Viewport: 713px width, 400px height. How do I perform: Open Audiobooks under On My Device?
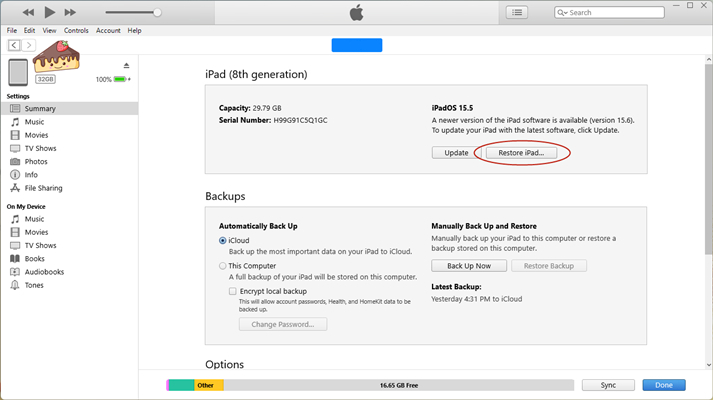click(44, 271)
